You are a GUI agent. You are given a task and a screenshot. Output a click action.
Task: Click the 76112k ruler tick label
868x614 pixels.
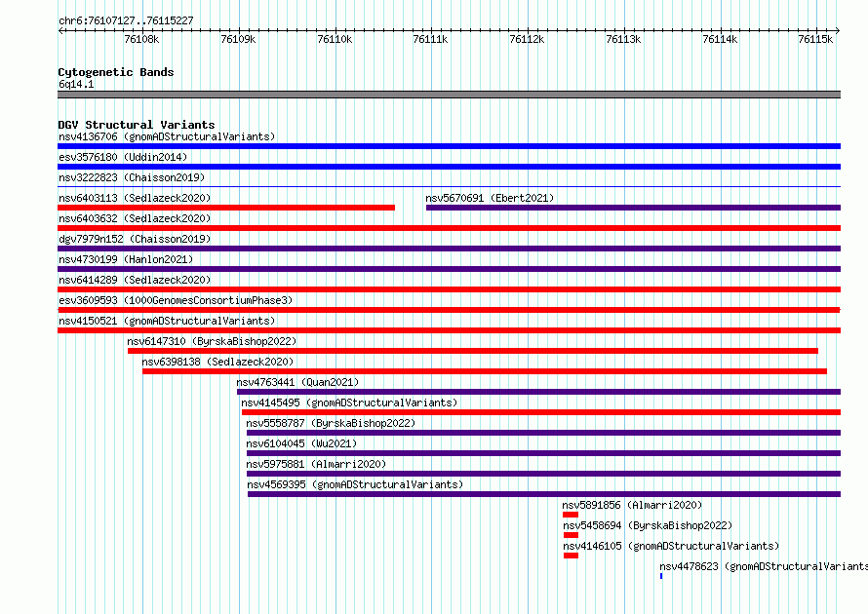527,39
